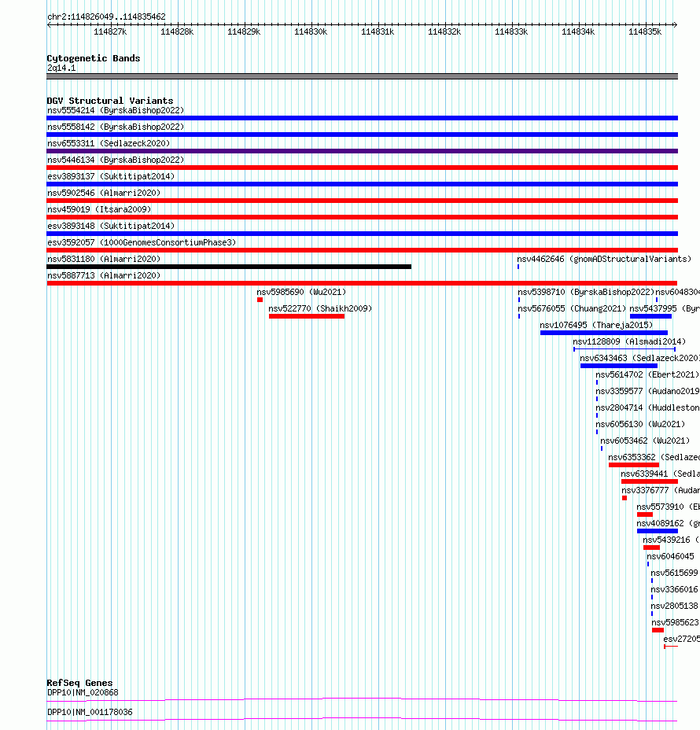Click the 114833k ruler position label
Viewport: 700px width, 730px height.
coord(511,31)
